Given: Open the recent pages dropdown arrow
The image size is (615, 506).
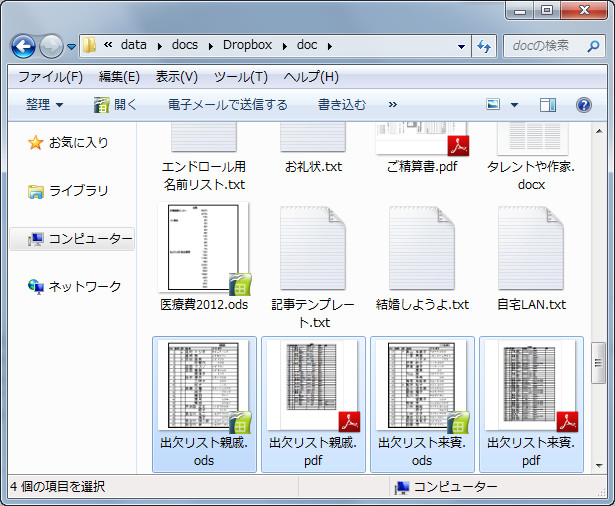Looking at the screenshot, I should coord(71,47).
